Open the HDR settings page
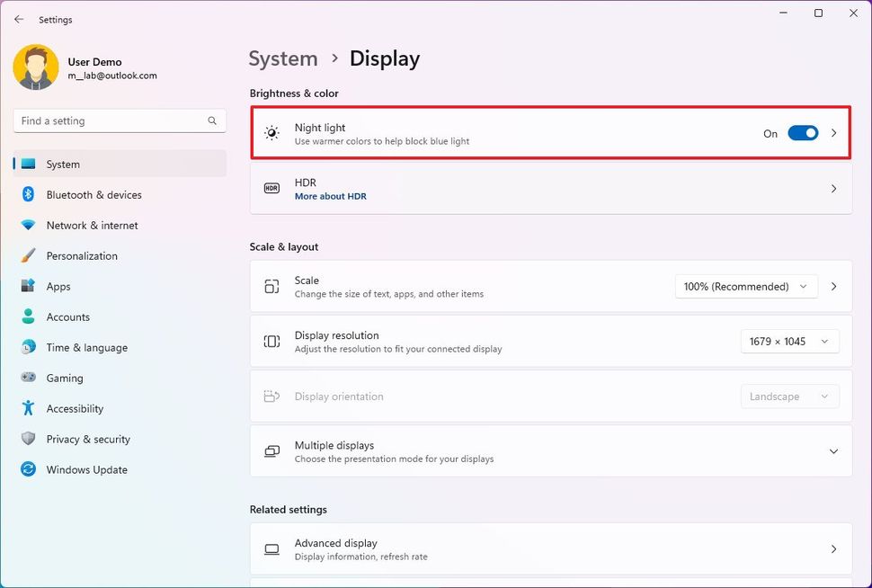The height and width of the screenshot is (588, 872). [552, 188]
